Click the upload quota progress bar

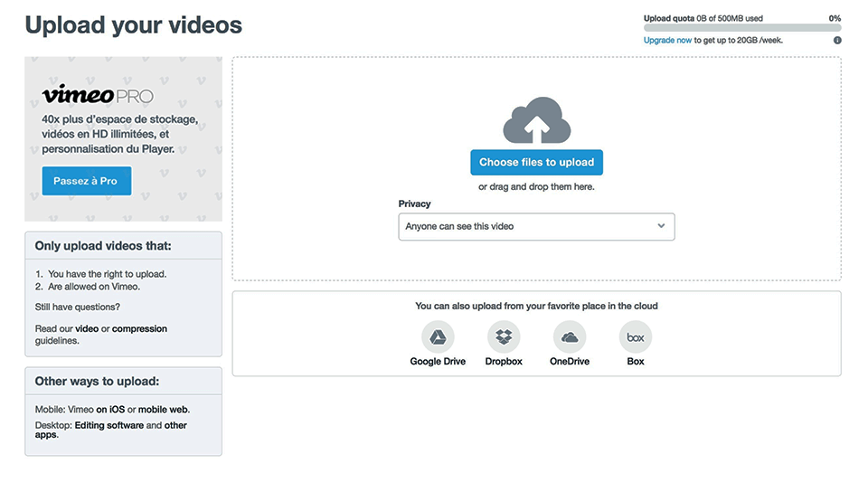(x=742, y=28)
